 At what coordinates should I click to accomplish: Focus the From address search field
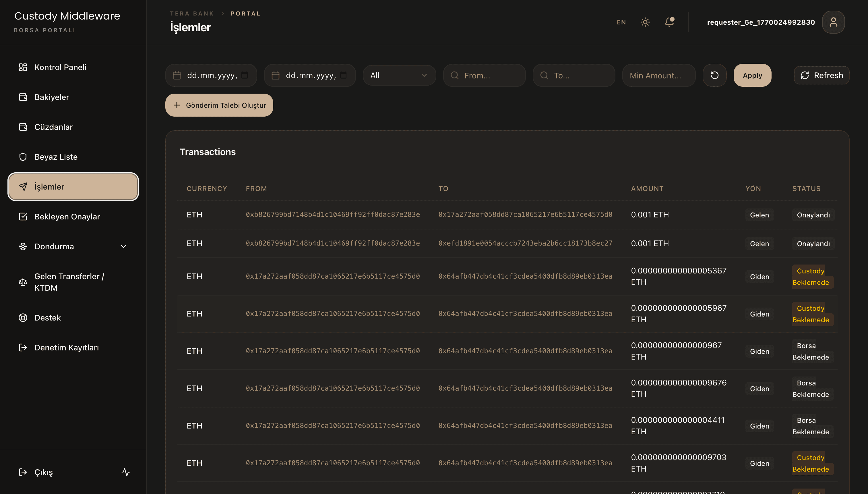click(484, 75)
